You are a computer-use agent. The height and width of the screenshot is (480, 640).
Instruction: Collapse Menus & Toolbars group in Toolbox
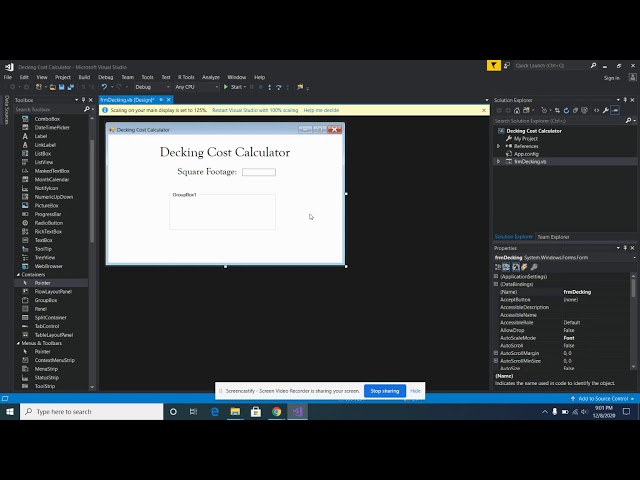(18, 343)
